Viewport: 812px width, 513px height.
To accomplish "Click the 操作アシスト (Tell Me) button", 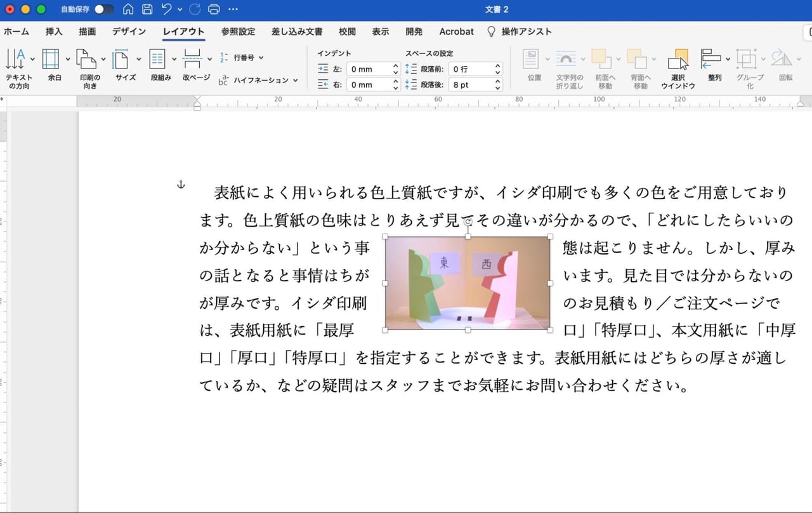I will coord(527,31).
